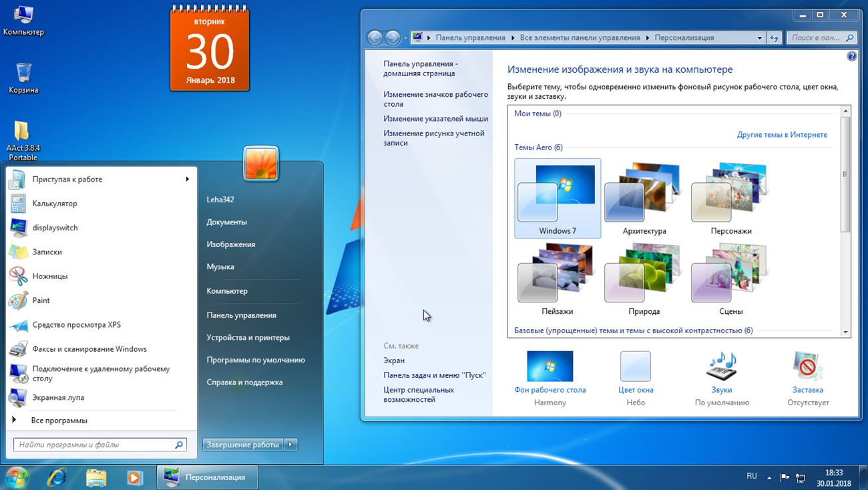Open Internet Explorer from the taskbar

coord(57,477)
